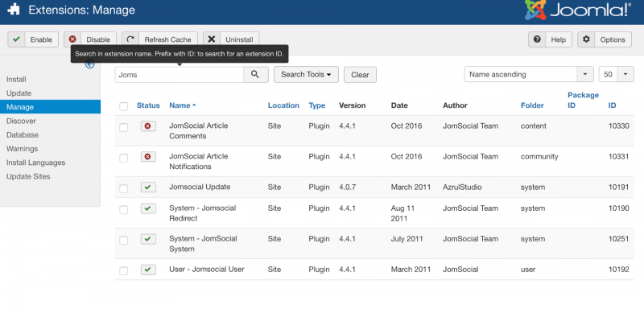The width and height of the screenshot is (644, 309).
Task: Sort by the Location column header
Action: [x=283, y=105]
